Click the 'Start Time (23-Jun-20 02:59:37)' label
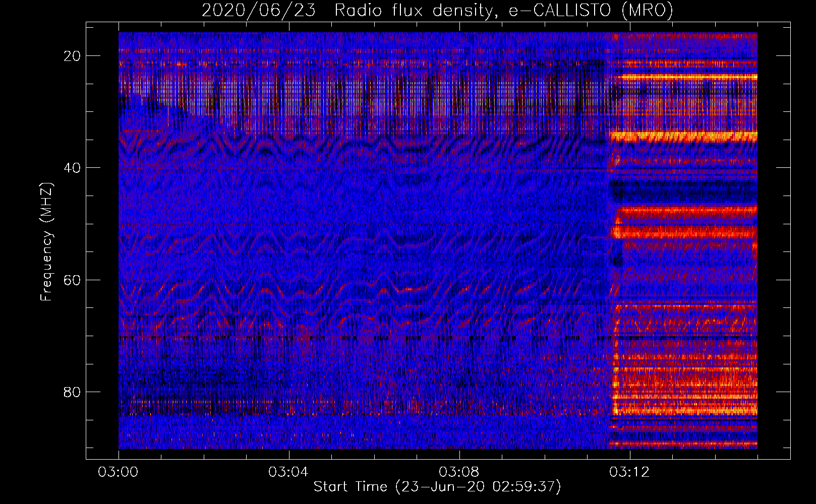Screen dimensions: 816x504 click(437, 487)
